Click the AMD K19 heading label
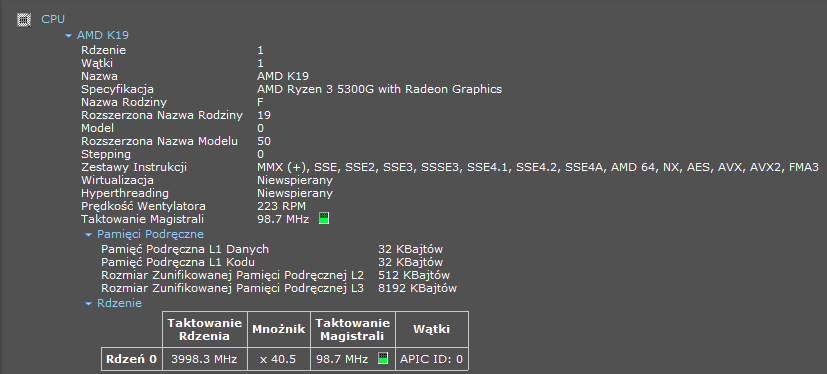Viewport: 827px width, 374px height. coord(103,35)
